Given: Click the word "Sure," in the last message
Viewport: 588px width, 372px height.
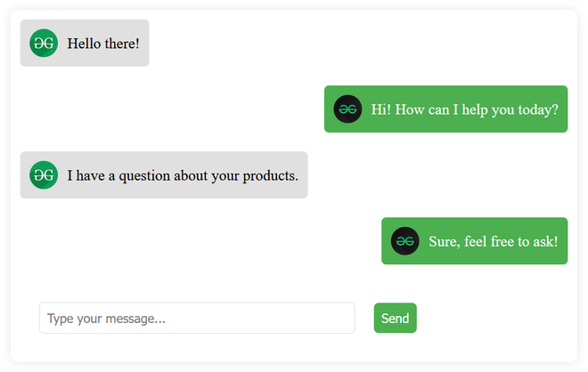Looking at the screenshot, I should pyautogui.click(x=445, y=241).
